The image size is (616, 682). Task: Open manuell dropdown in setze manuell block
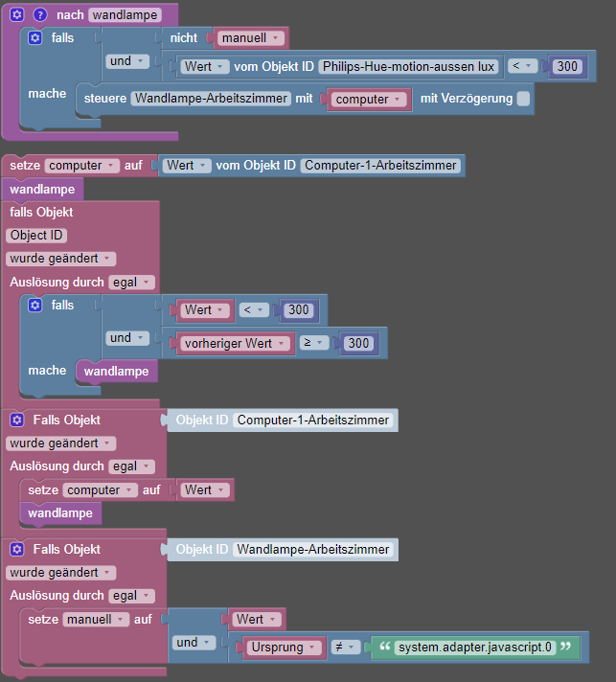[96, 620]
